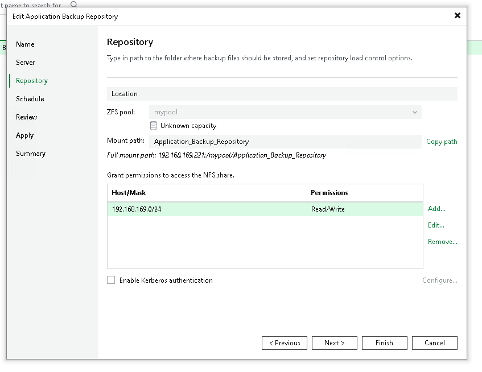Click the Previous button
This screenshot has height=372, width=482.
(285, 343)
